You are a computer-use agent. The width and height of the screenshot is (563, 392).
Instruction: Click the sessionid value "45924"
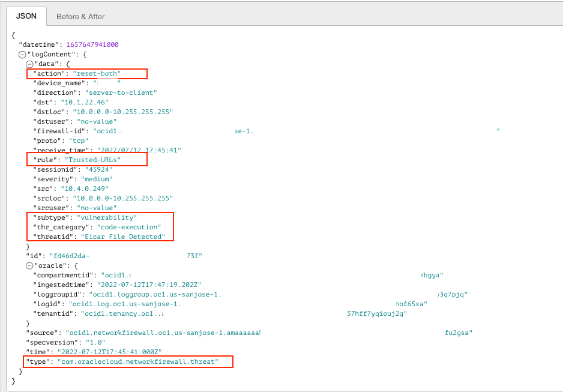99,169
